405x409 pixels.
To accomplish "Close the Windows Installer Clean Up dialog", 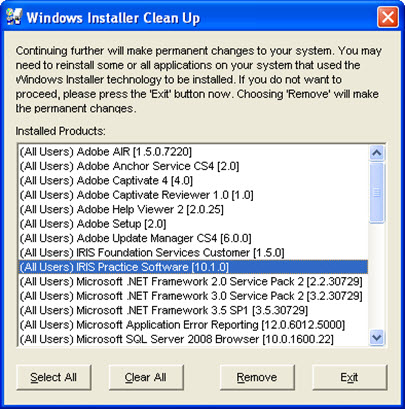I will click(388, 17).
